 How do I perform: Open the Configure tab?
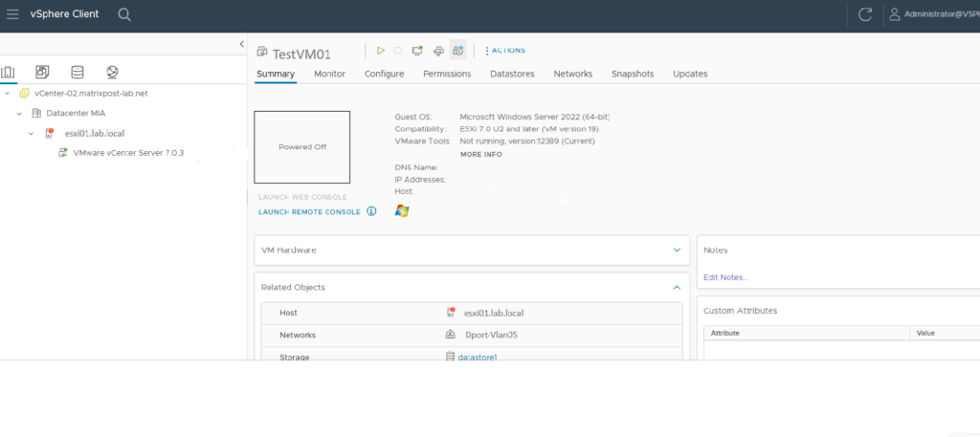(384, 74)
